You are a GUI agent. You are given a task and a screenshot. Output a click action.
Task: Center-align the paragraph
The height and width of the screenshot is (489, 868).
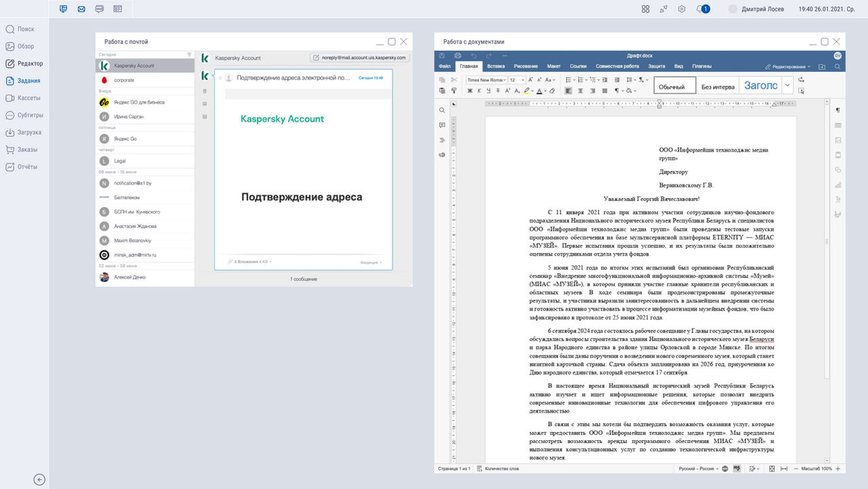[580, 90]
